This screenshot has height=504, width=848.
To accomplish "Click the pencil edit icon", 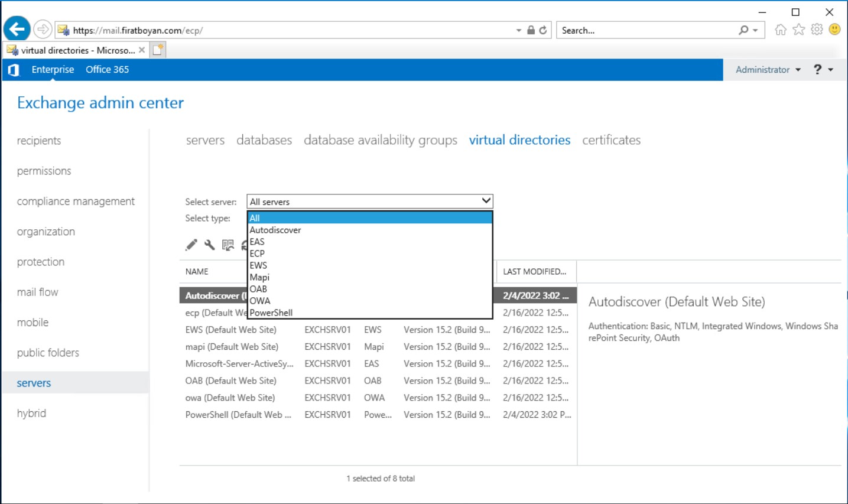I will point(191,245).
